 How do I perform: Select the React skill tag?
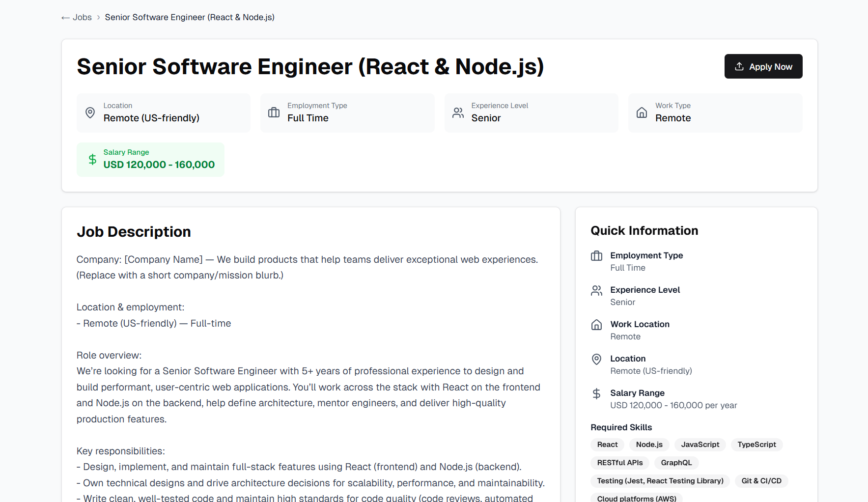pos(607,445)
